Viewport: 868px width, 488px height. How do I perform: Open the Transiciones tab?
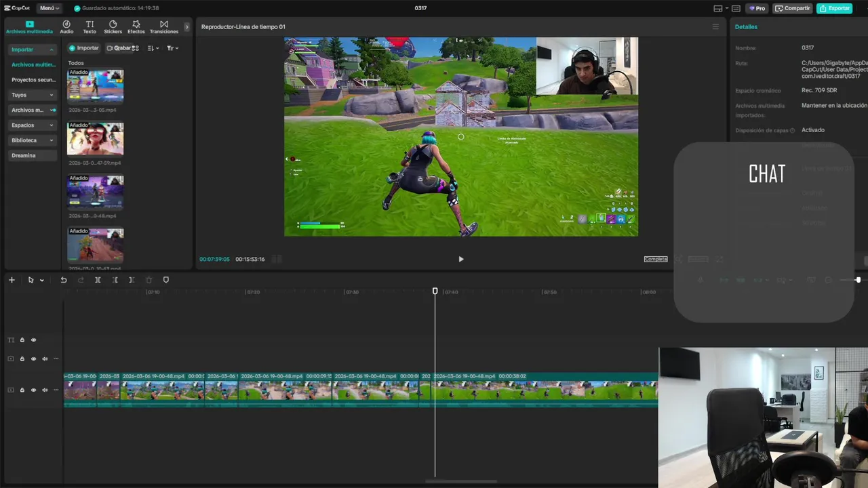pos(164,27)
